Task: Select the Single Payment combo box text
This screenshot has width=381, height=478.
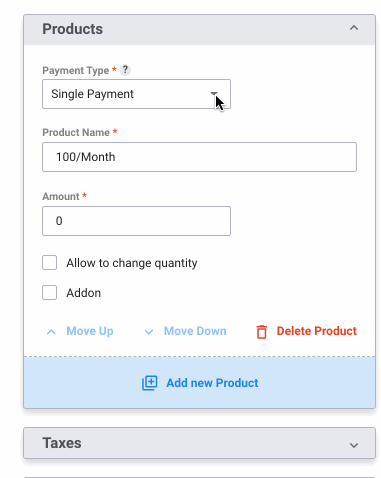Action: (92, 94)
